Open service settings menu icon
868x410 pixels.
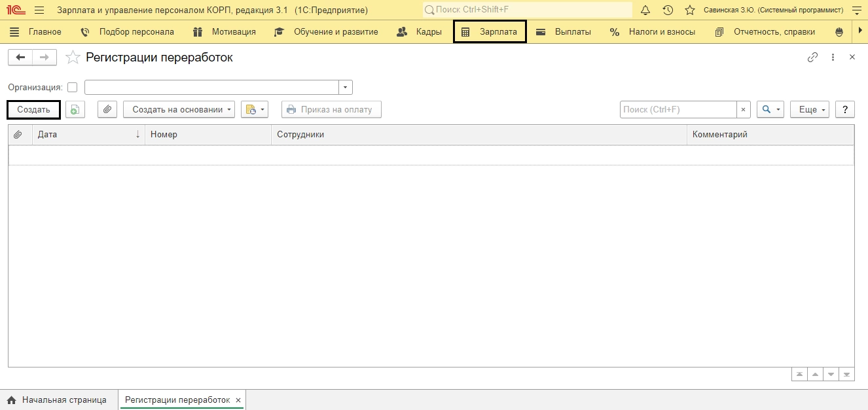856,10
